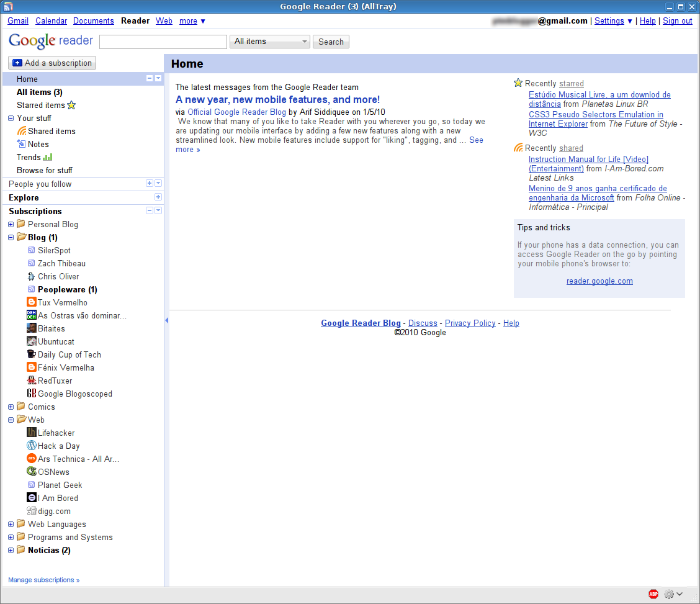Open the Official Google Reader Blog link
This screenshot has width=700, height=604.
click(x=236, y=112)
